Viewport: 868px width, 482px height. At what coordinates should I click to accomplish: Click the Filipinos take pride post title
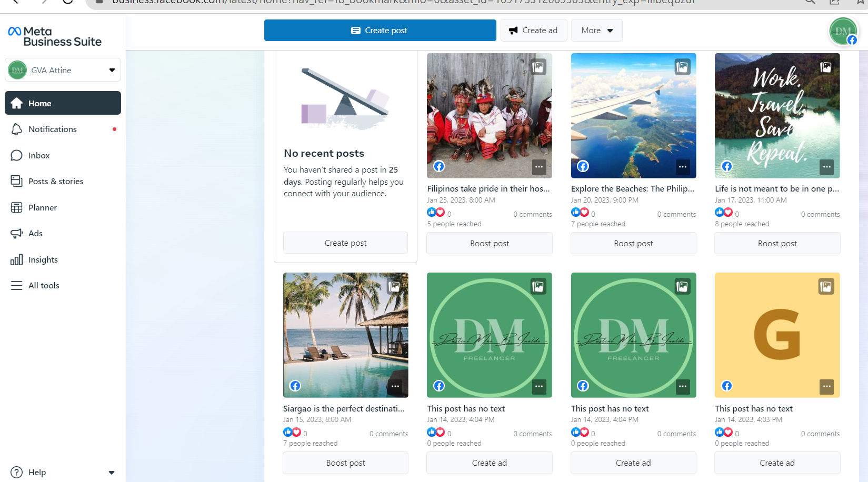[x=488, y=189]
